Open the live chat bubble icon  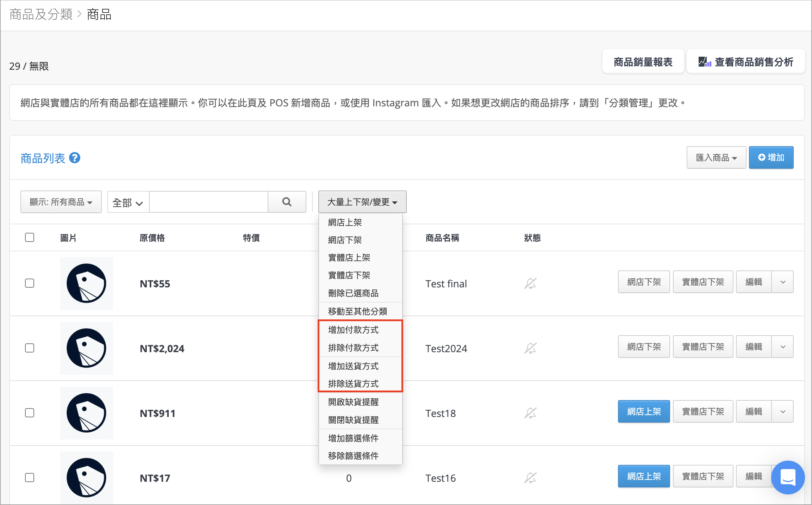tap(788, 477)
